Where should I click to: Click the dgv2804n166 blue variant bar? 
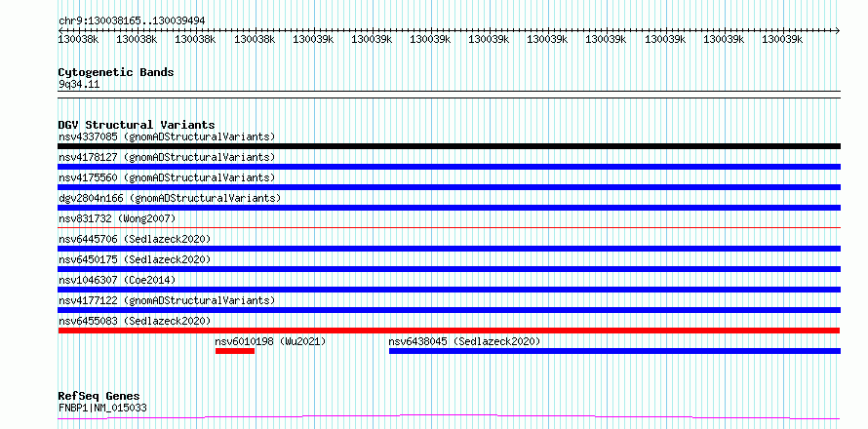[x=449, y=208]
